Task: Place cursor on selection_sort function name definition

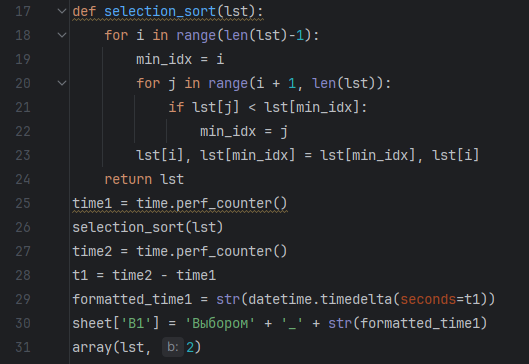Action: pos(160,11)
